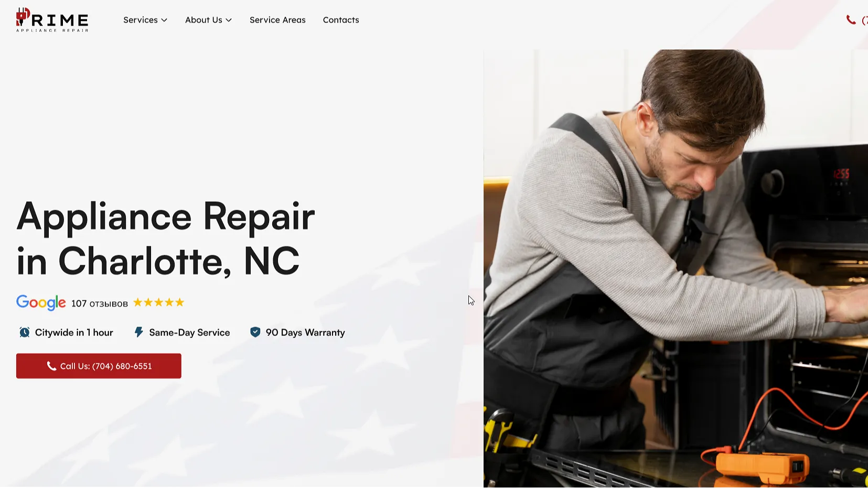Click the Google logo near reviews
Viewport: 868px width, 488px height.
point(41,303)
